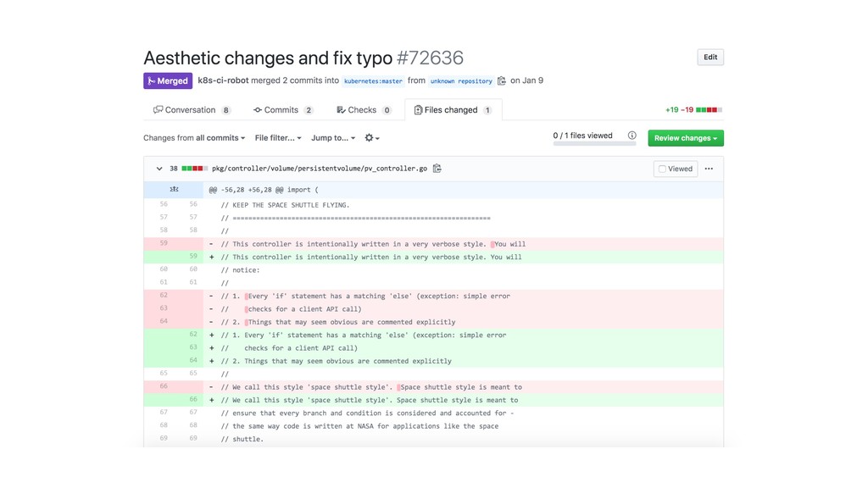Expand hidden lines above line 56
This screenshot has width=868, height=488.
pos(174,190)
